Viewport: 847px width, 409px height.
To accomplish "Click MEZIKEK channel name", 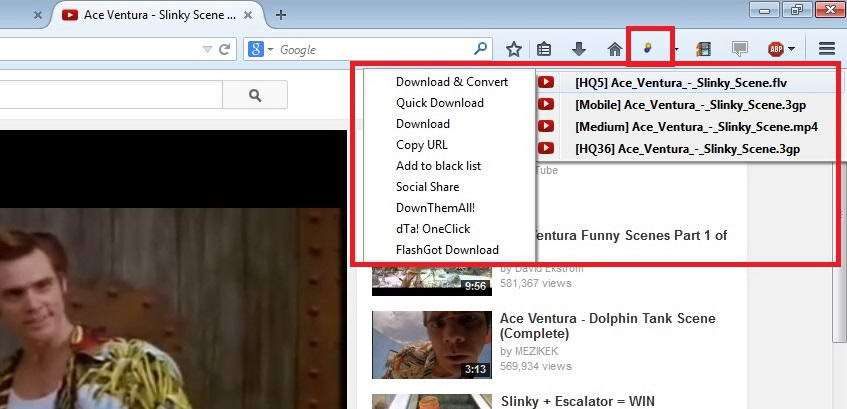I will point(536,351).
